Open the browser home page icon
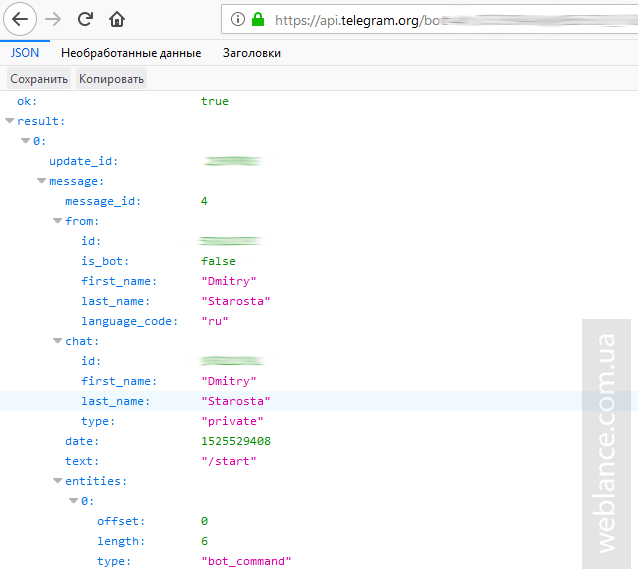Viewport: 638px width, 576px height. [117, 19]
